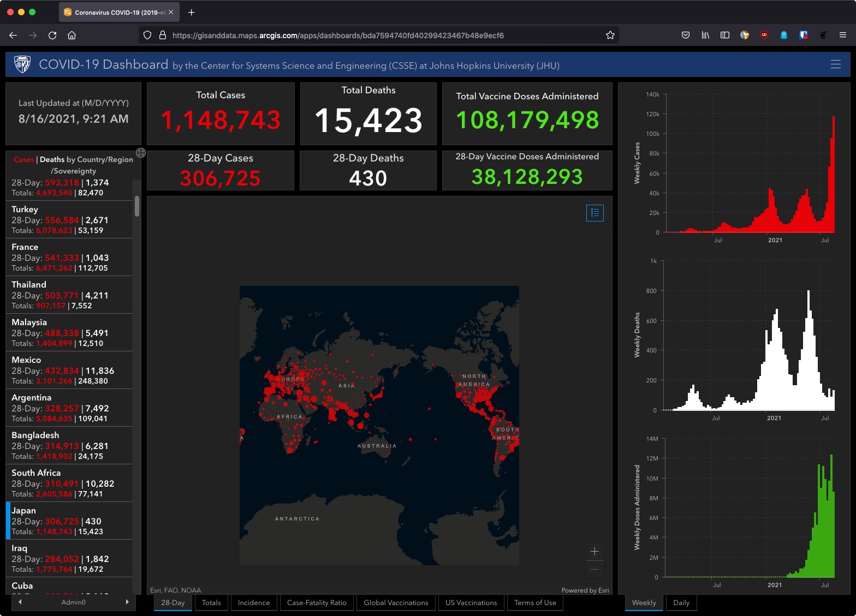Toggle the browser sidebar view icon
The width and height of the screenshot is (856, 616).
tap(725, 35)
